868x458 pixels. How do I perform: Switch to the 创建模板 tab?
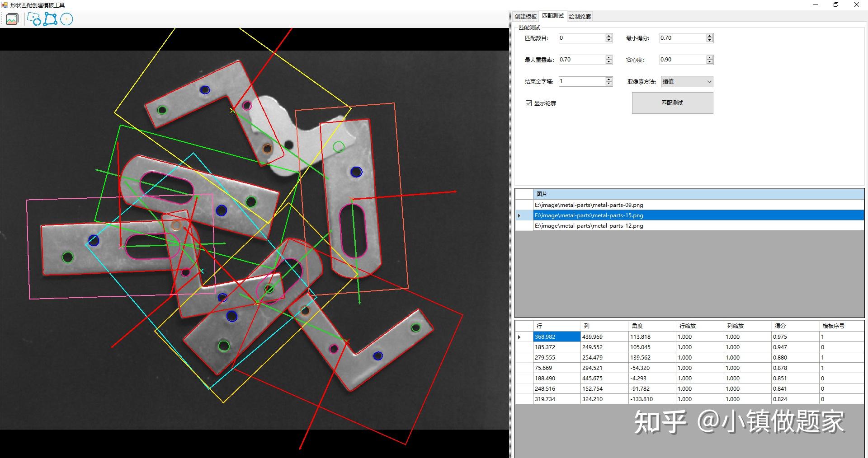point(525,15)
